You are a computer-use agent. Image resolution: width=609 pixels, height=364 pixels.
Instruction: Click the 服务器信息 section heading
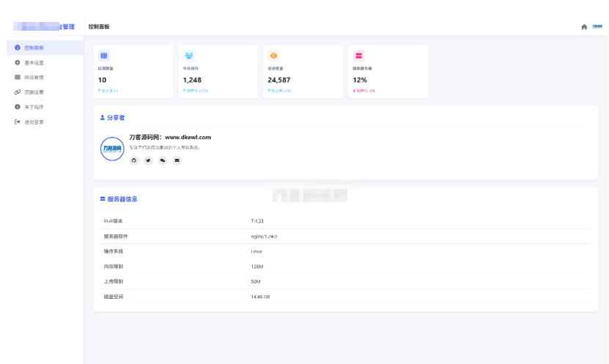(x=122, y=199)
